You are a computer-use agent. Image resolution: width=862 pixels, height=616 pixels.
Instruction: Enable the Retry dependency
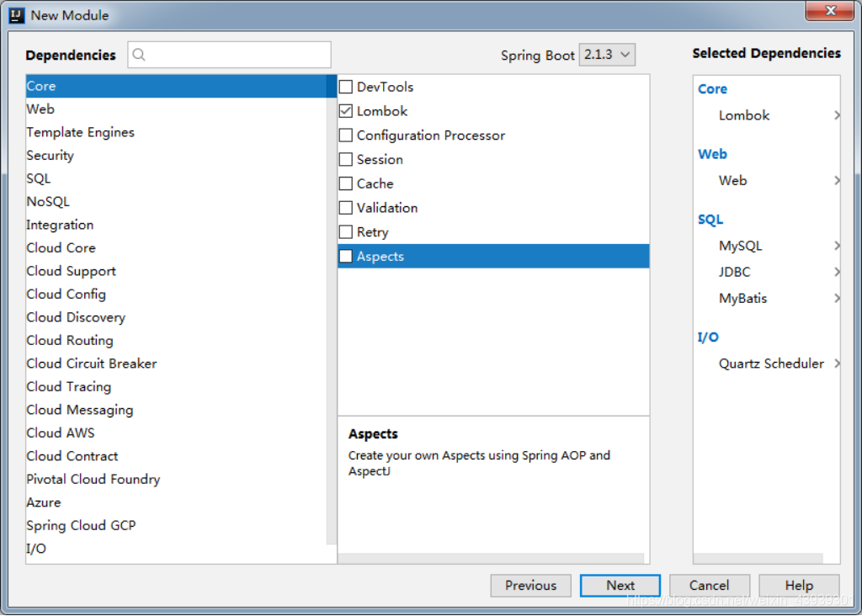point(346,232)
